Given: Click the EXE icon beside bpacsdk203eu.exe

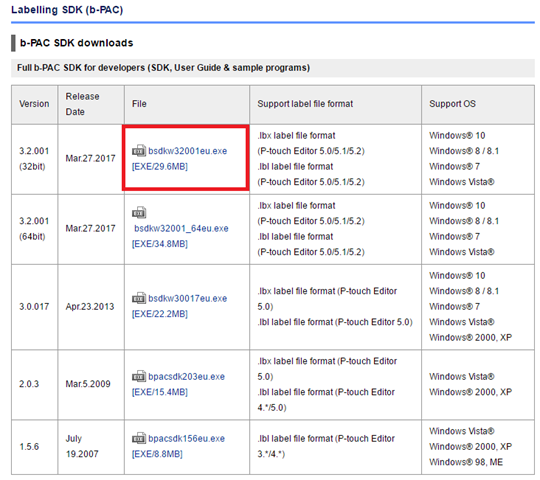Looking at the screenshot, I should pyautogui.click(x=139, y=376).
